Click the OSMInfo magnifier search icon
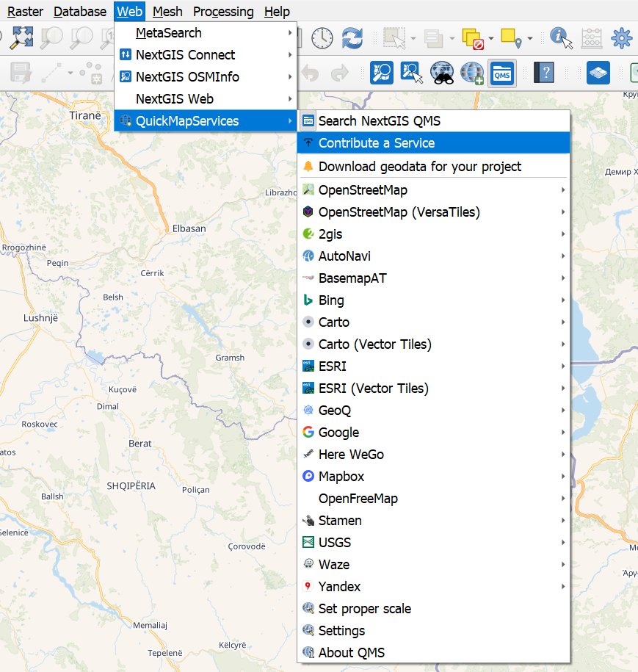638x672 pixels. click(381, 73)
